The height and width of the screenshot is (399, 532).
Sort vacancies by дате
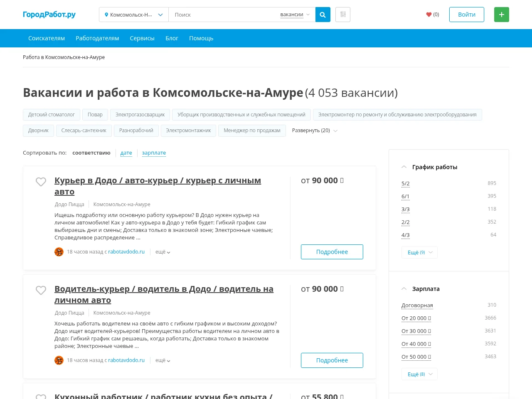pos(126,153)
